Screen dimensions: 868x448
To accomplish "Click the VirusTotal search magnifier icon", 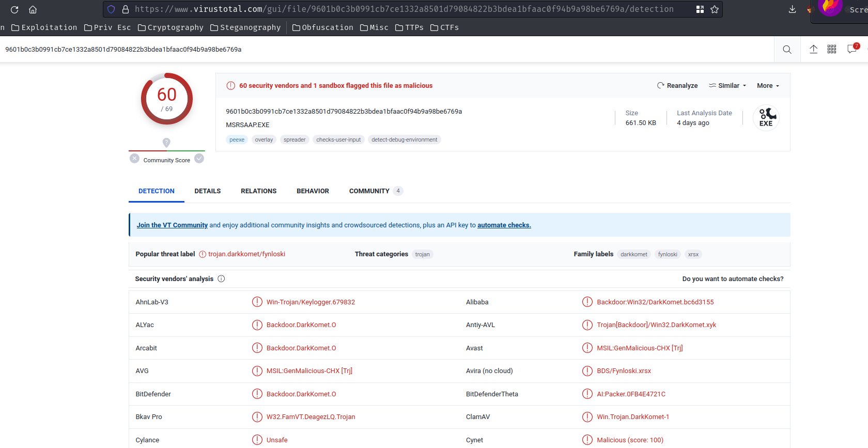I will click(787, 50).
